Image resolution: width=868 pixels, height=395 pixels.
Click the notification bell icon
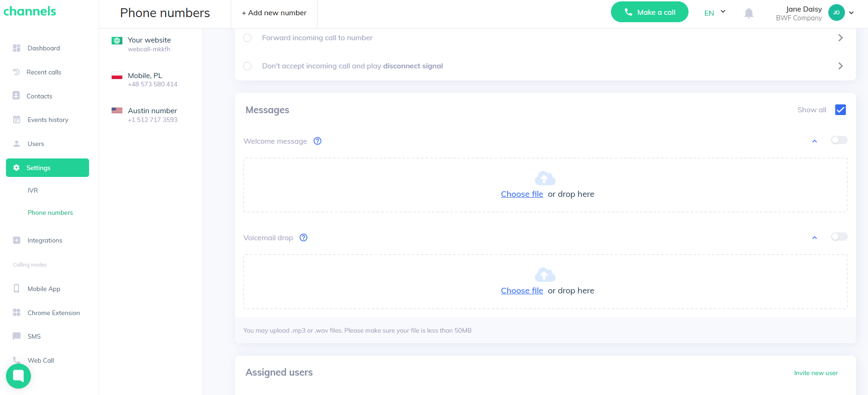click(748, 13)
